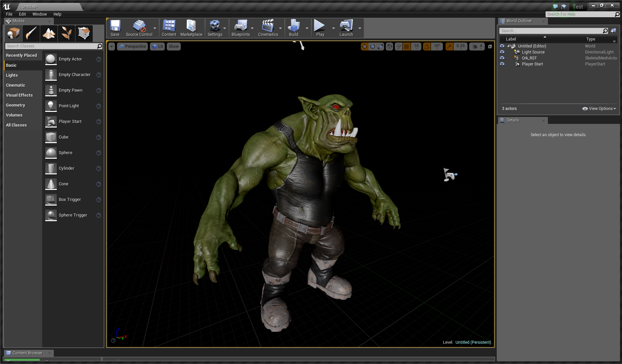Open the Perspective viewport type dropdown
The image size is (622, 364).
pos(132,46)
